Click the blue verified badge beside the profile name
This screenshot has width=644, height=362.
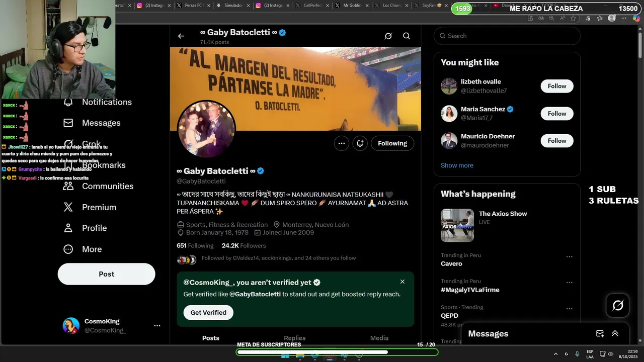click(261, 171)
